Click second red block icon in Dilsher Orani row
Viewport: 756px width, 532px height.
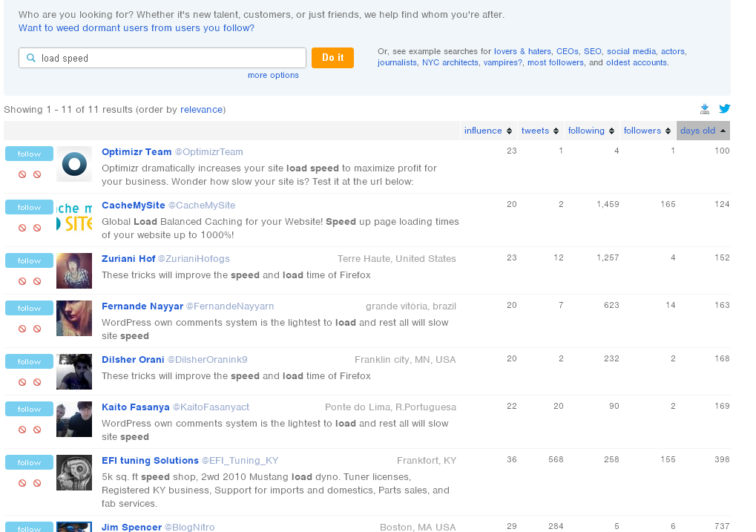pos(37,382)
